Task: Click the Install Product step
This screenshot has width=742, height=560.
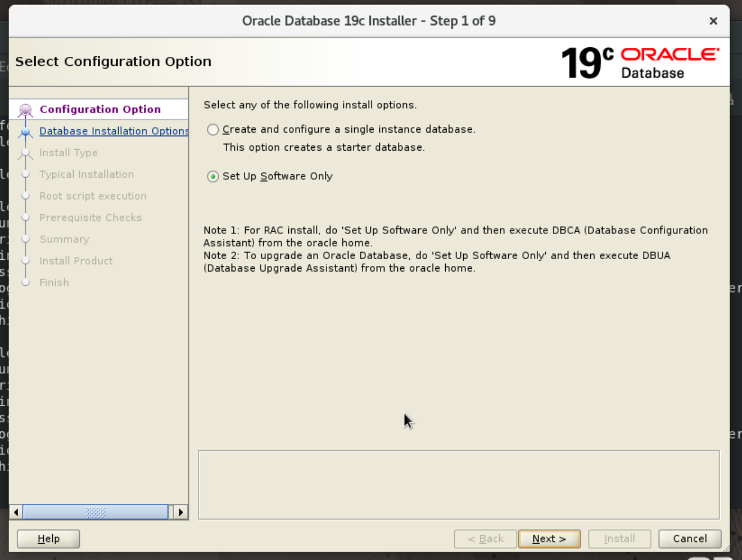Action: point(76,261)
